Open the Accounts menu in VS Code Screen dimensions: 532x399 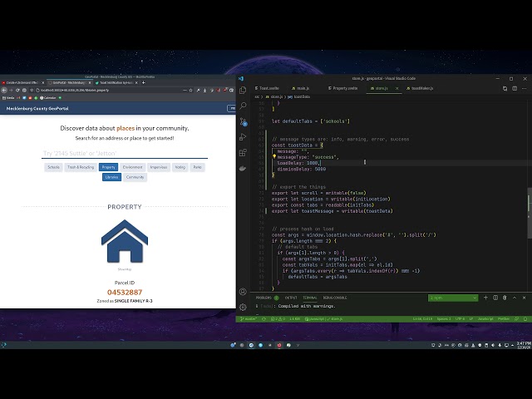pos(243,292)
